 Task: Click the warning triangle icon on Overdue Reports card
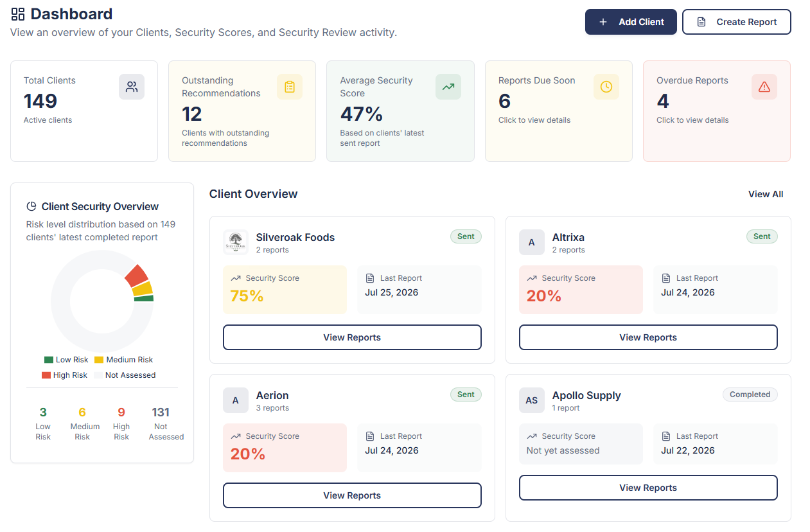(x=764, y=87)
